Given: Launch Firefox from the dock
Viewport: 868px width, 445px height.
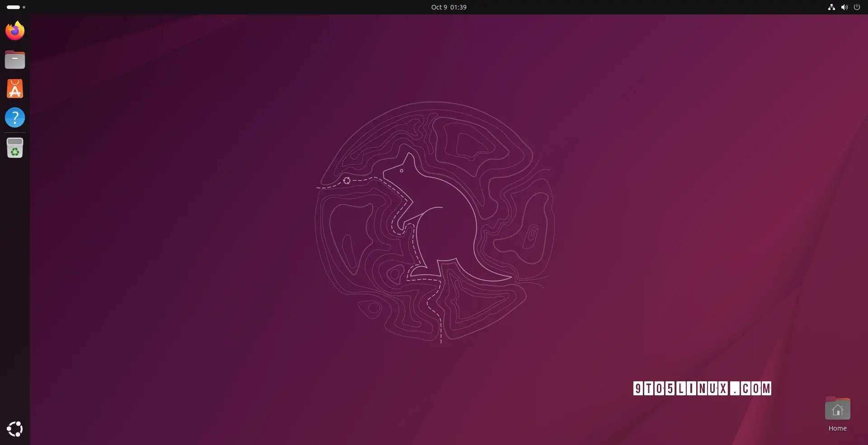Looking at the screenshot, I should point(15,31).
